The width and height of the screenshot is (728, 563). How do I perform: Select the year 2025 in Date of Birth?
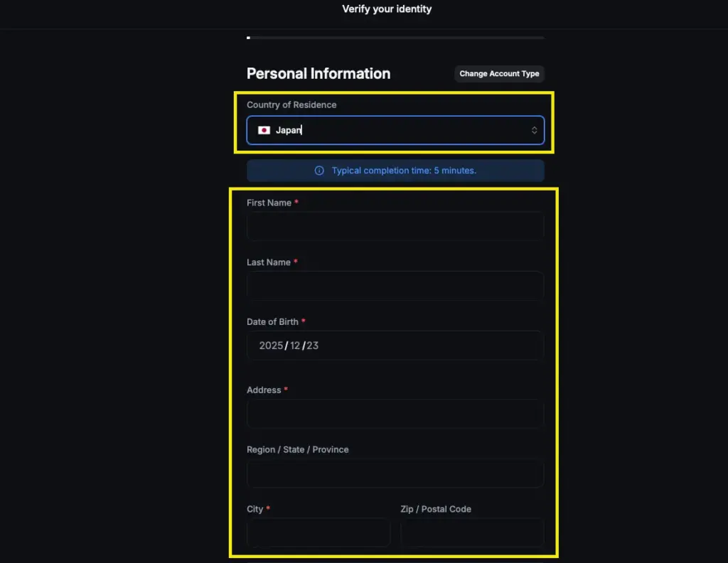coord(271,345)
